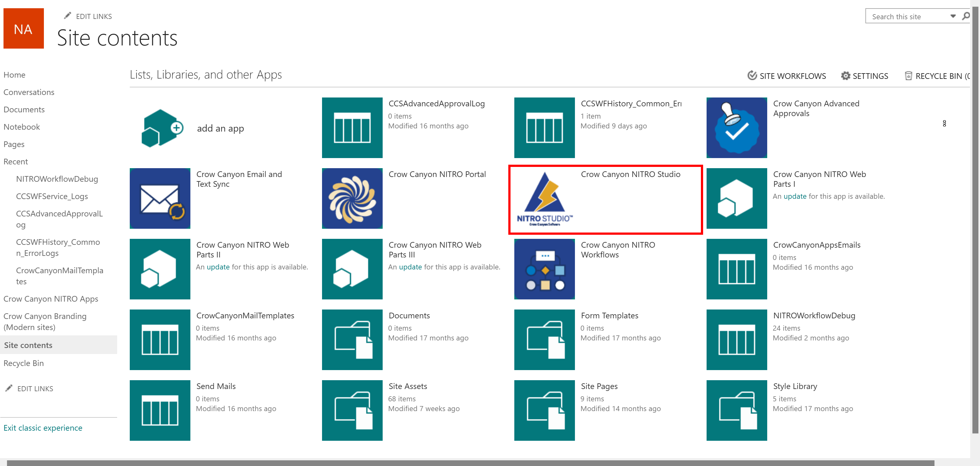The width and height of the screenshot is (980, 466).
Task: Click SETTINGS link in header
Action: tap(870, 76)
